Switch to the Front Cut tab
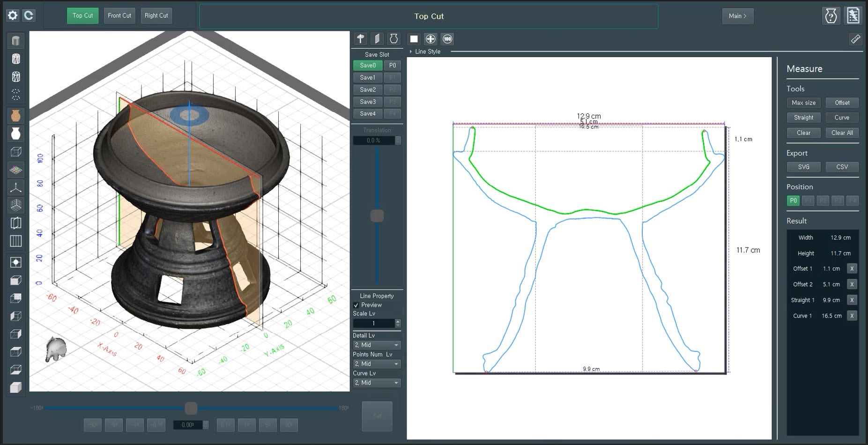This screenshot has width=868, height=445. (x=119, y=15)
